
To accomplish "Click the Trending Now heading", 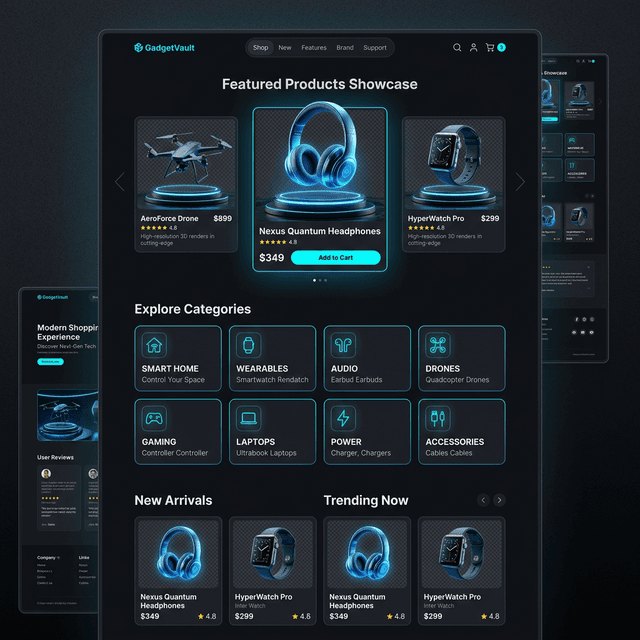I will [x=366, y=500].
